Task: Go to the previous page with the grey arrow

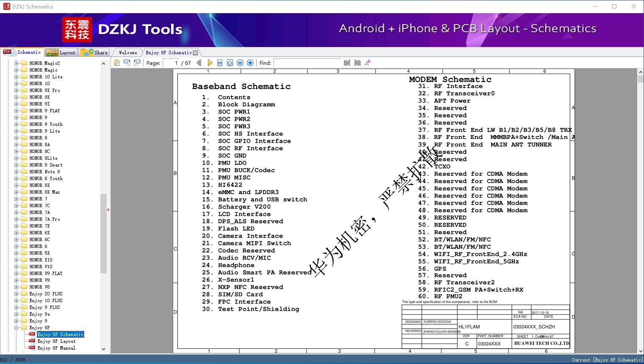Action: (x=199, y=63)
